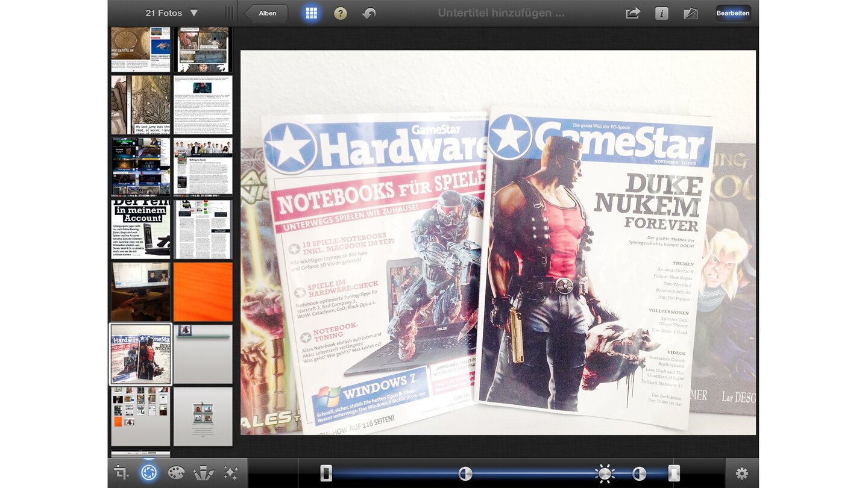Select the photo grid screenshot thumbnail
This screenshot has height=488, width=868.
[x=140, y=416]
